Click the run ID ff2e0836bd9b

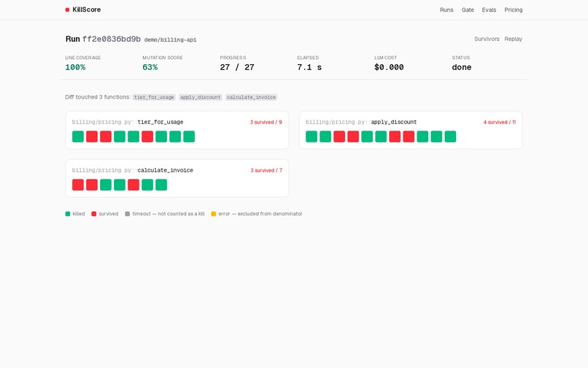tap(112, 39)
